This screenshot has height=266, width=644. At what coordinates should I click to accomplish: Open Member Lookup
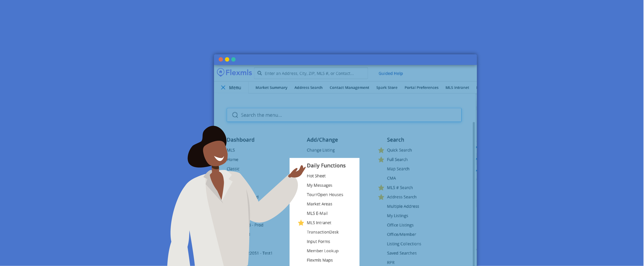pos(323,251)
